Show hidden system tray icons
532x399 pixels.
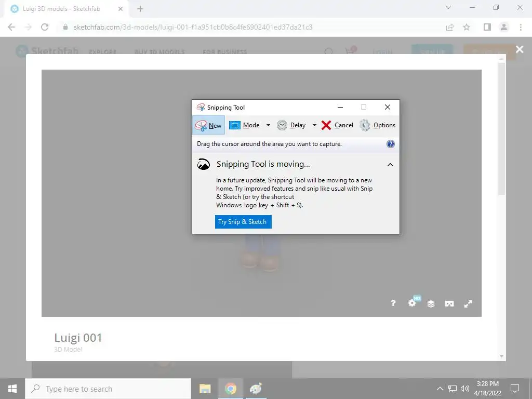click(440, 389)
